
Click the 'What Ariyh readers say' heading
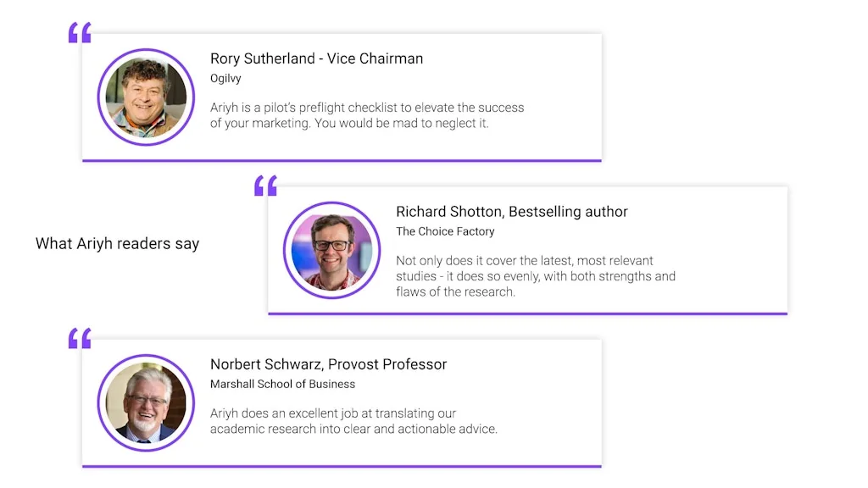coord(118,244)
